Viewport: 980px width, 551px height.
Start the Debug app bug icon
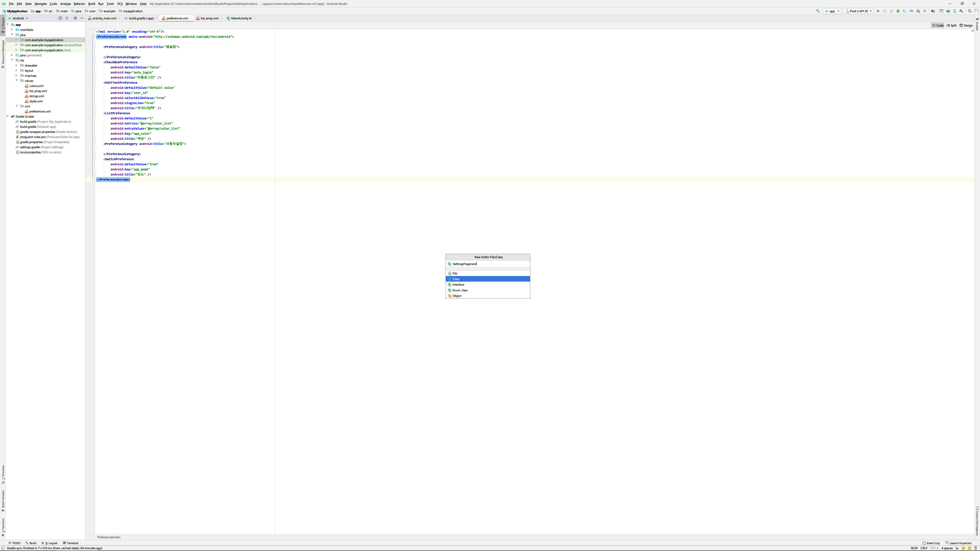tap(898, 11)
